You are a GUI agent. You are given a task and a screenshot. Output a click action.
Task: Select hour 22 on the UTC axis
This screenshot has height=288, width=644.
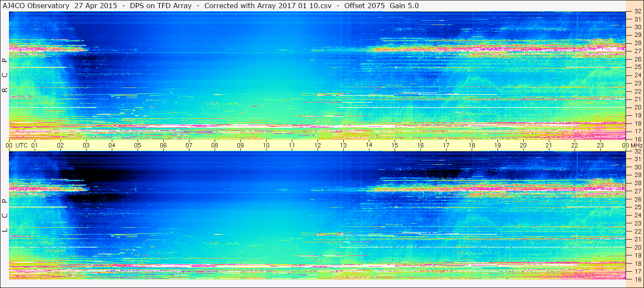coord(575,145)
